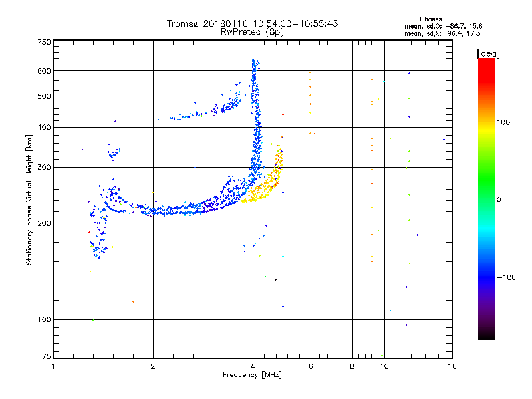
Task: Click the '[deg]' label above the colorbar
Action: point(488,53)
